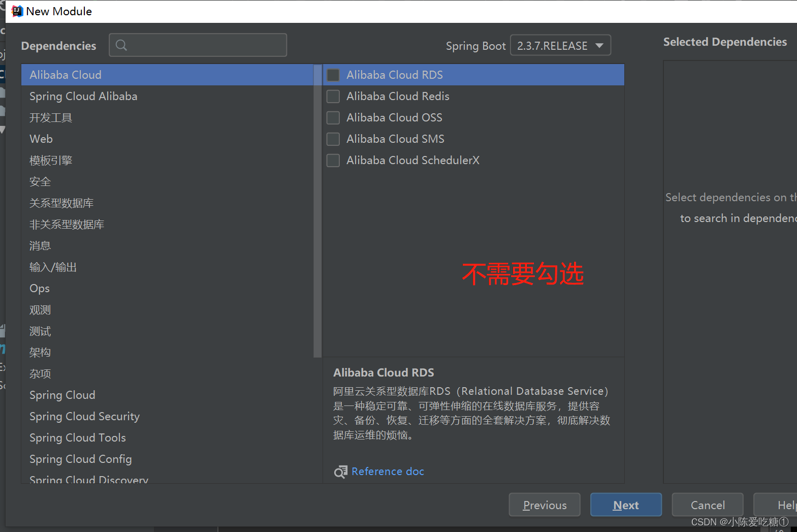Toggle the Alibaba Cloud SchedulerX checkbox
The image size is (797, 532).
(333, 161)
